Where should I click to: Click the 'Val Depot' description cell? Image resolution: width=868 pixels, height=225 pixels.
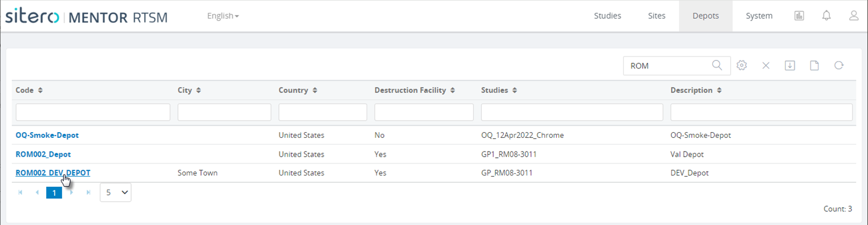click(687, 154)
